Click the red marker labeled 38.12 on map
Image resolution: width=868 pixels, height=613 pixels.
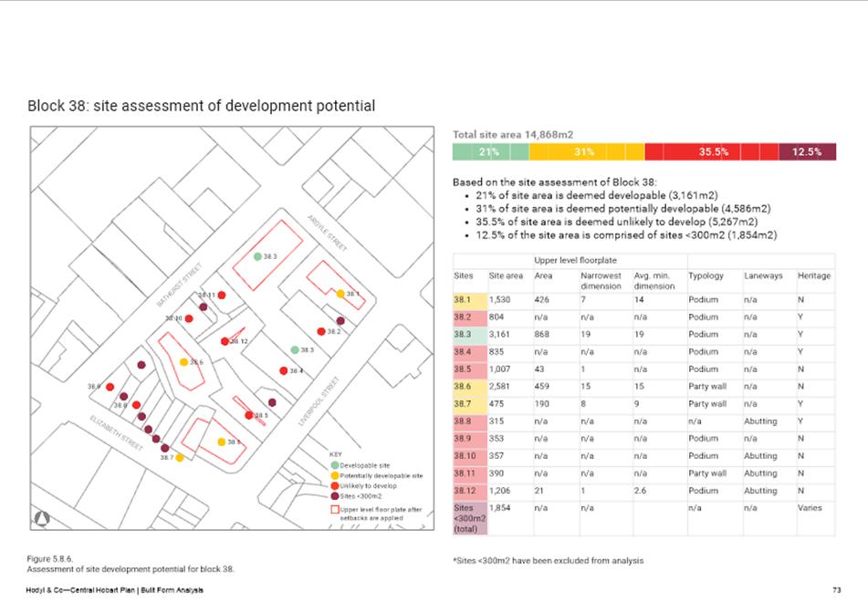[225, 341]
